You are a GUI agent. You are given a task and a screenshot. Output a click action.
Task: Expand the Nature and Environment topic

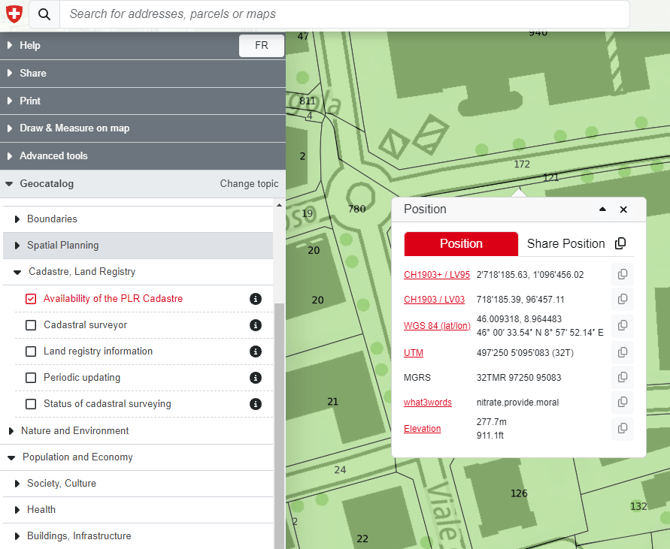(74, 431)
